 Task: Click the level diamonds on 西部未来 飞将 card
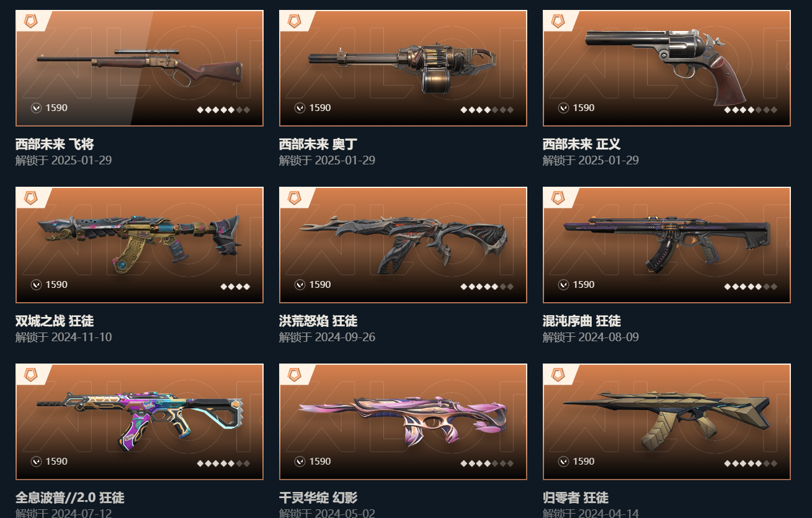point(224,110)
